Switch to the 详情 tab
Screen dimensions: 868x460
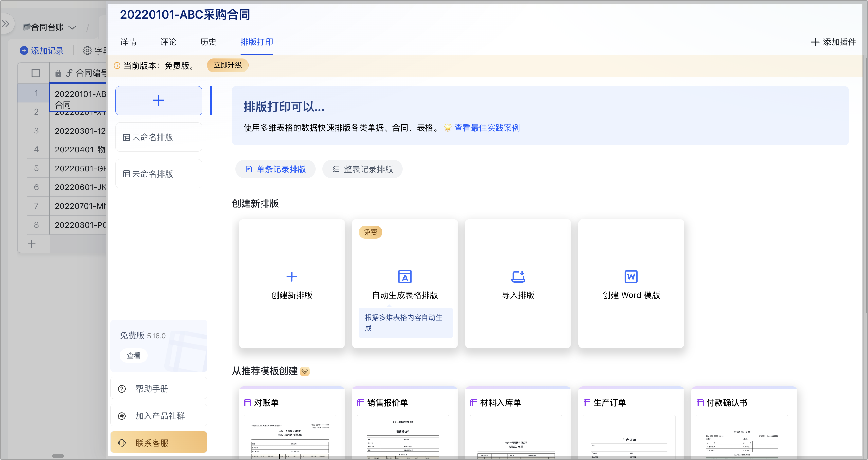pos(128,42)
